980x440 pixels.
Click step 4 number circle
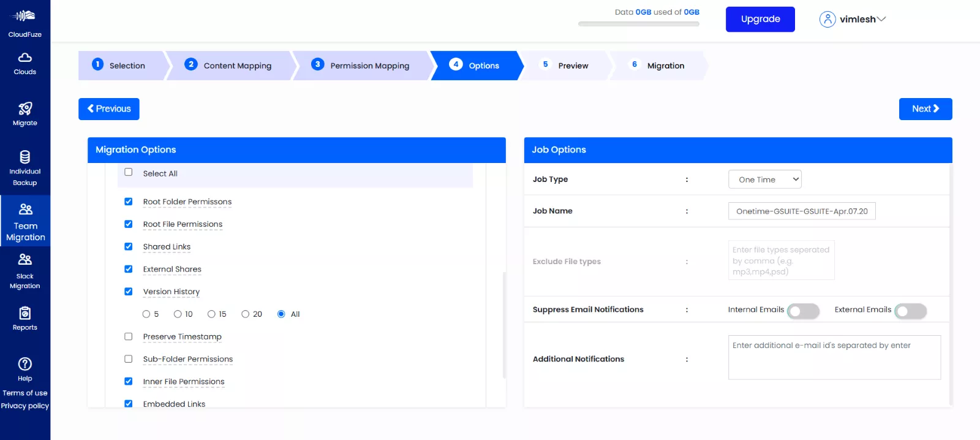(x=456, y=64)
